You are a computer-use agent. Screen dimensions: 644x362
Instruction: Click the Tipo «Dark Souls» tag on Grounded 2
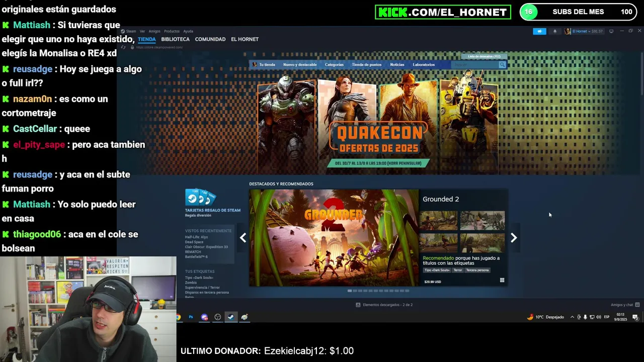tap(437, 270)
